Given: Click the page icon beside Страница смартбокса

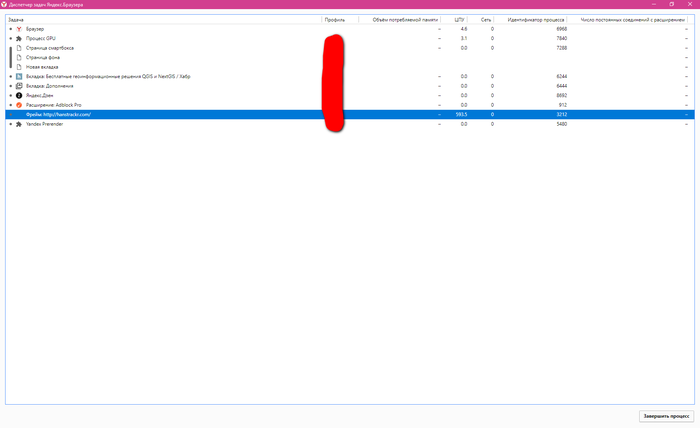Looking at the screenshot, I should click(x=18, y=48).
